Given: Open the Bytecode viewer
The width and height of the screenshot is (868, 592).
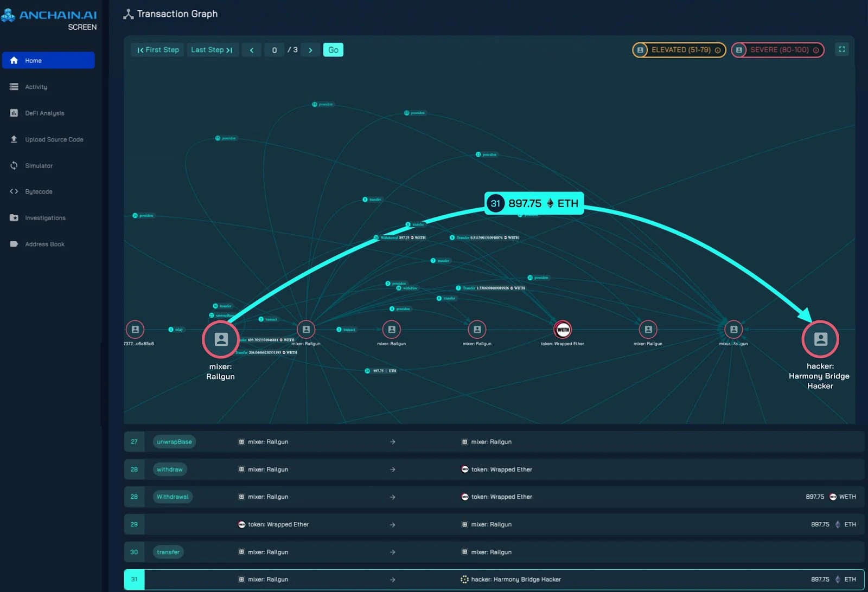Looking at the screenshot, I should point(39,191).
